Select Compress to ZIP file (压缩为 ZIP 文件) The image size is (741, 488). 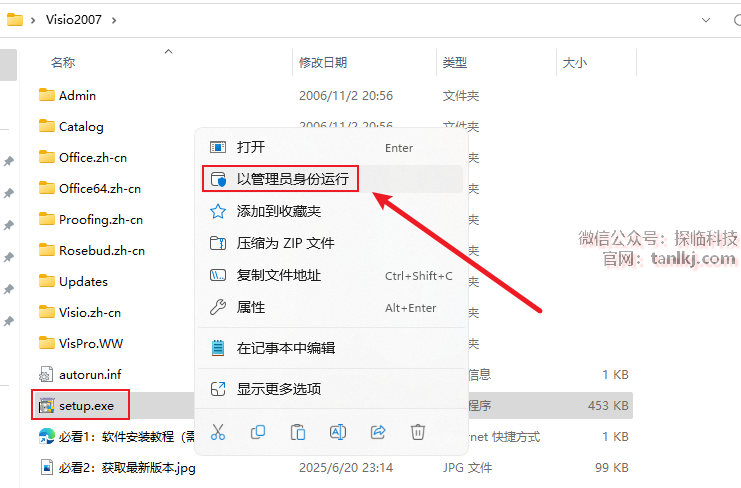pos(331,243)
